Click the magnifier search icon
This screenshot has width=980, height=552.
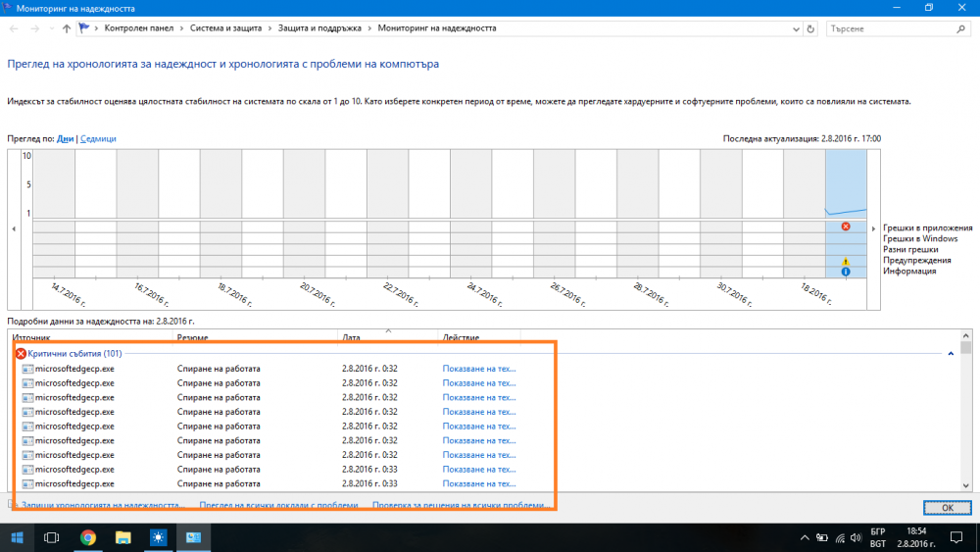pyautogui.click(x=961, y=28)
